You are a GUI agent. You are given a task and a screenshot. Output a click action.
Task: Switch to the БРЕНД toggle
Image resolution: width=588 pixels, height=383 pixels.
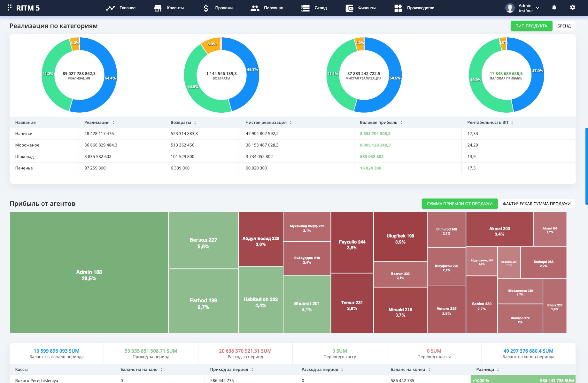564,26
